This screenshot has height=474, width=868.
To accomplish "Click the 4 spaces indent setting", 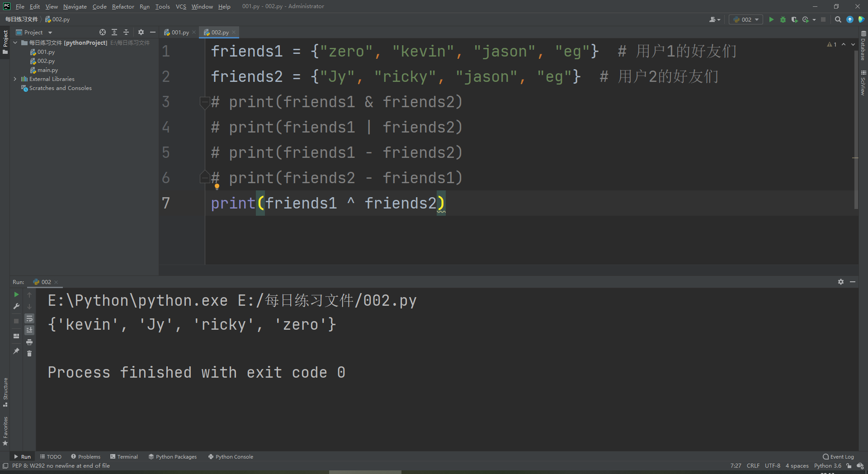I will 797,466.
